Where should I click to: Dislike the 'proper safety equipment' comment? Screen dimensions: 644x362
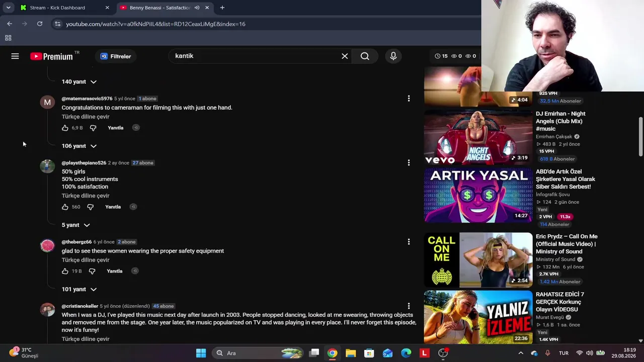point(92,271)
